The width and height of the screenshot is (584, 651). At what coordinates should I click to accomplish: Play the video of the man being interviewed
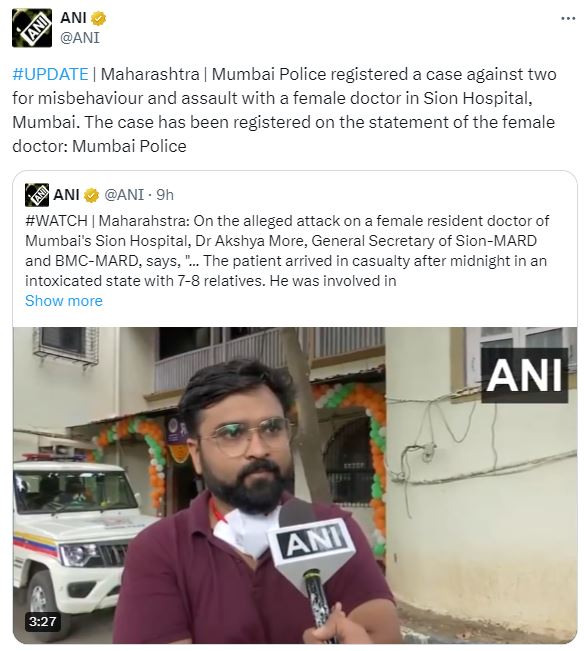[x=295, y=485]
